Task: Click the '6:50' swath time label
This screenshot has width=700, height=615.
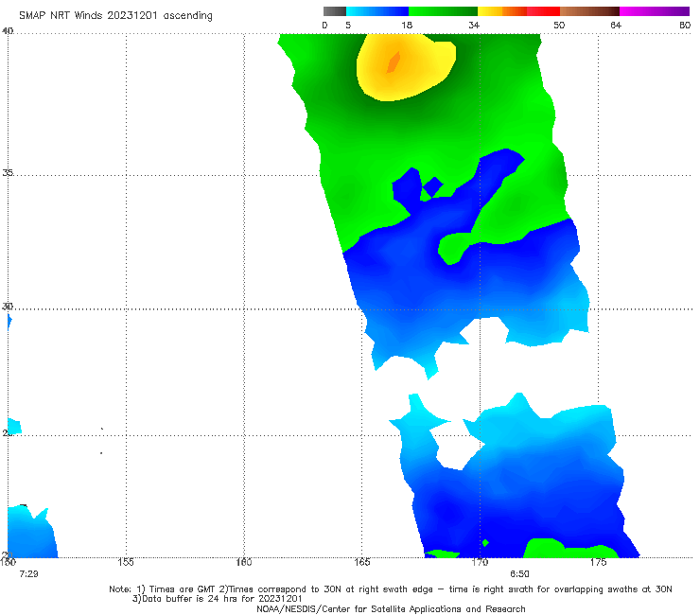Action: [x=519, y=574]
